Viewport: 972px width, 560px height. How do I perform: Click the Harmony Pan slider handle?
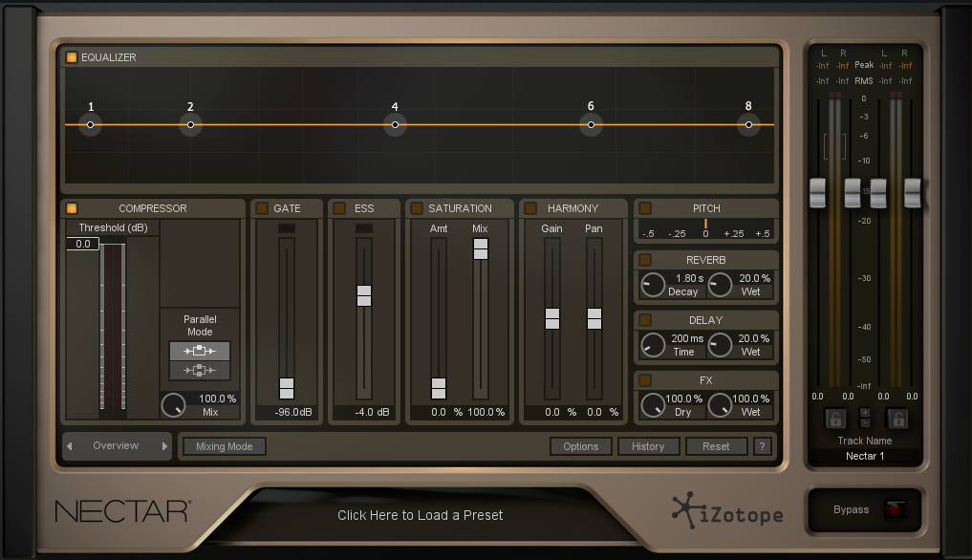pyautogui.click(x=594, y=319)
